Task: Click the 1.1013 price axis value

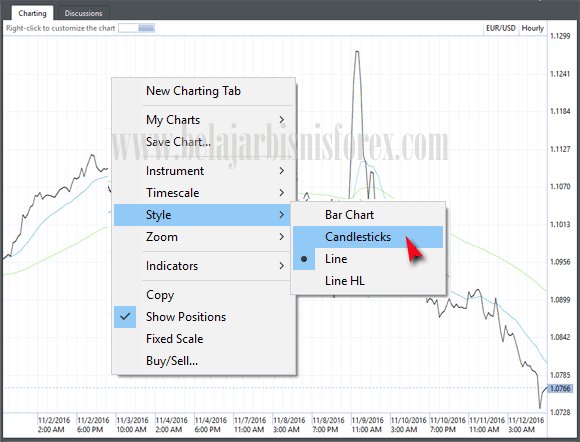Action: point(560,225)
